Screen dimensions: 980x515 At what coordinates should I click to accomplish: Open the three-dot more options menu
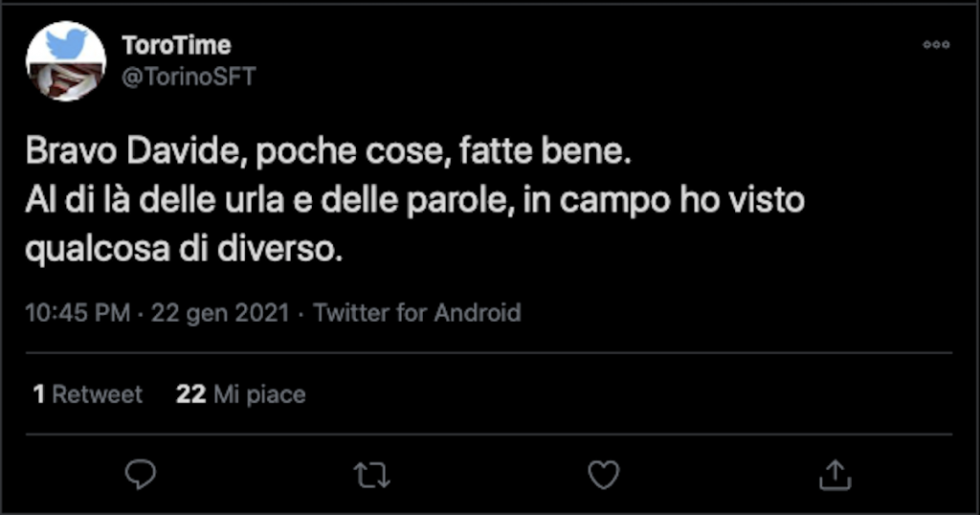pos(936,45)
